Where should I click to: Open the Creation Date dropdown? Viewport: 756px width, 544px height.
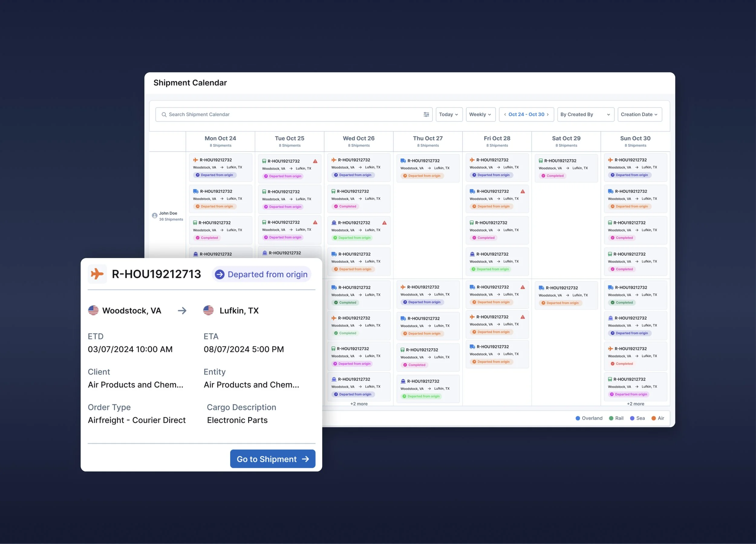click(x=639, y=114)
